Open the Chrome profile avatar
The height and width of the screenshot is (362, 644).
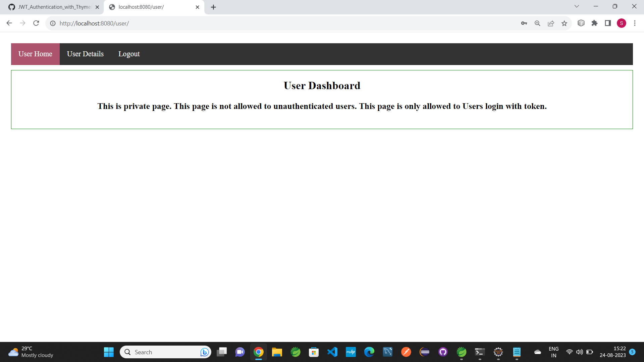tap(621, 23)
